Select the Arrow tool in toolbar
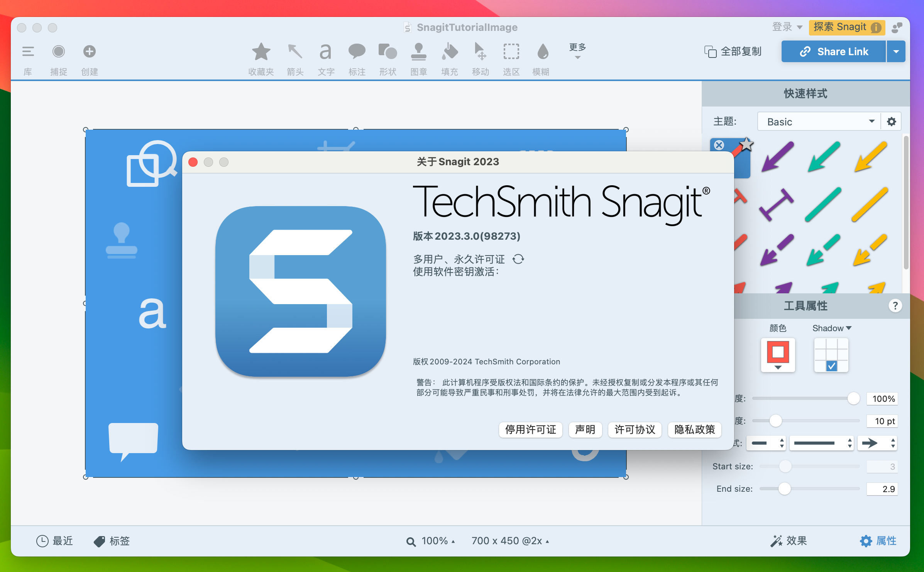The width and height of the screenshot is (924, 572). tap(295, 52)
